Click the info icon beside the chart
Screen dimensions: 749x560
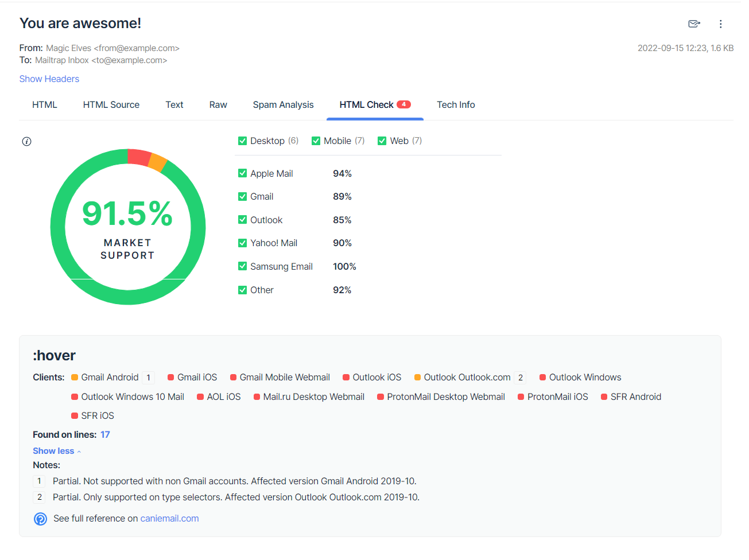(26, 142)
